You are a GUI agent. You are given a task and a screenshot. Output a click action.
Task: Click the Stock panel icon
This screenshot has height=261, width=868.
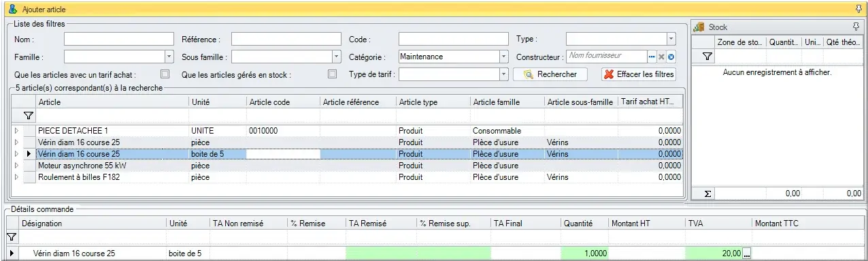(698, 27)
